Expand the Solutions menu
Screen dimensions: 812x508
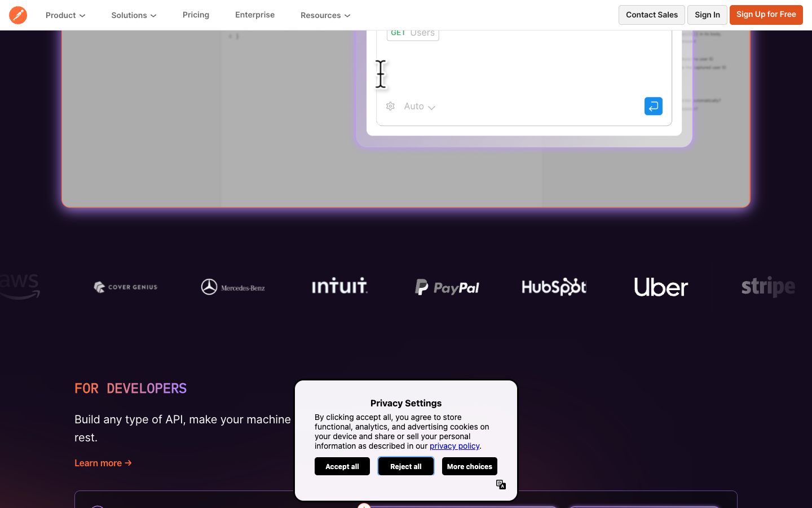[134, 15]
